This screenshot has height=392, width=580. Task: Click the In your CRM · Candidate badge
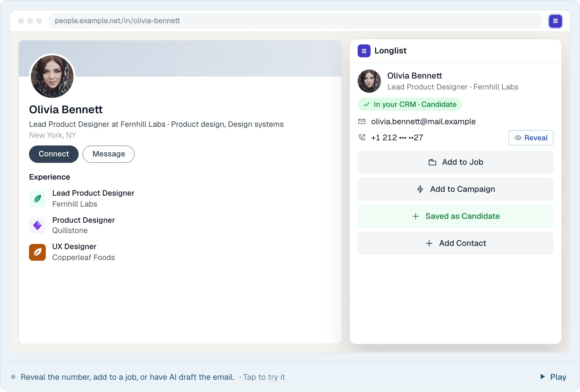point(410,104)
